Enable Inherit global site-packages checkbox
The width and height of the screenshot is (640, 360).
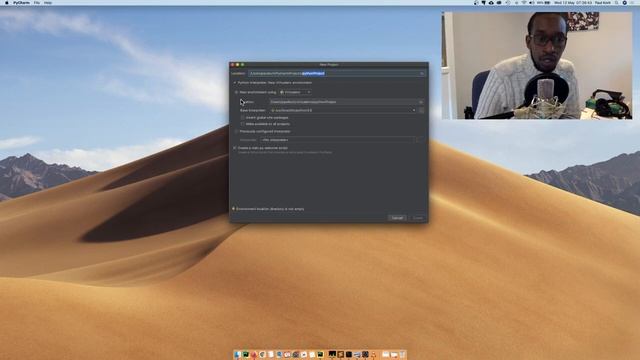[242, 118]
